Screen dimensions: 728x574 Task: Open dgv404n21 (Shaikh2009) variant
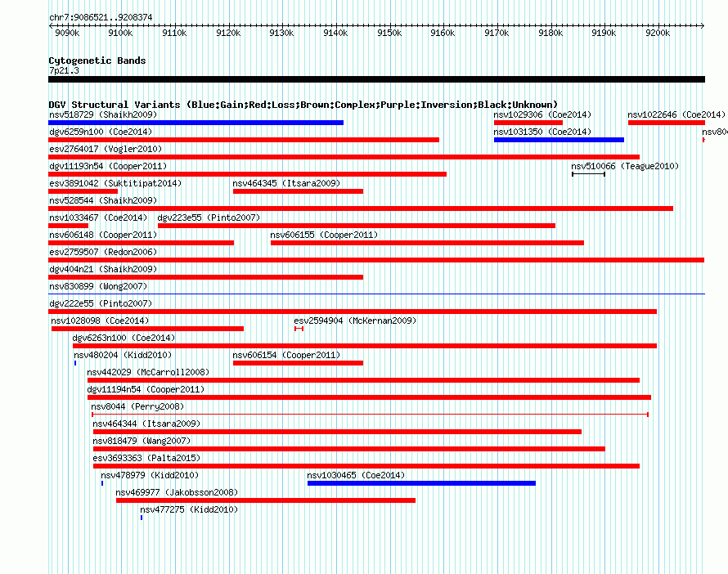point(103,269)
